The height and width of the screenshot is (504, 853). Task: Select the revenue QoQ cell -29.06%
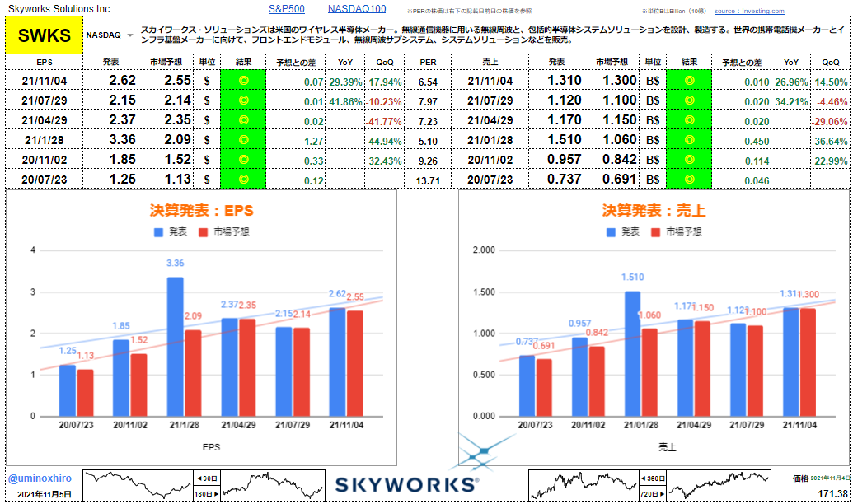[830, 121]
